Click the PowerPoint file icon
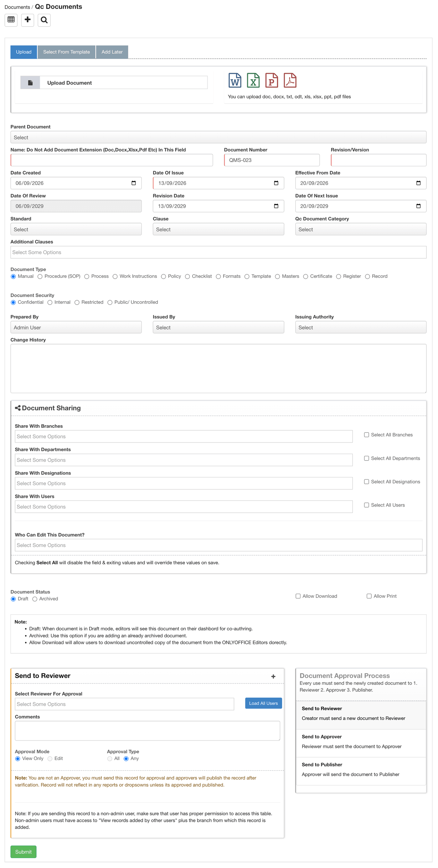The image size is (438, 868). click(x=272, y=80)
